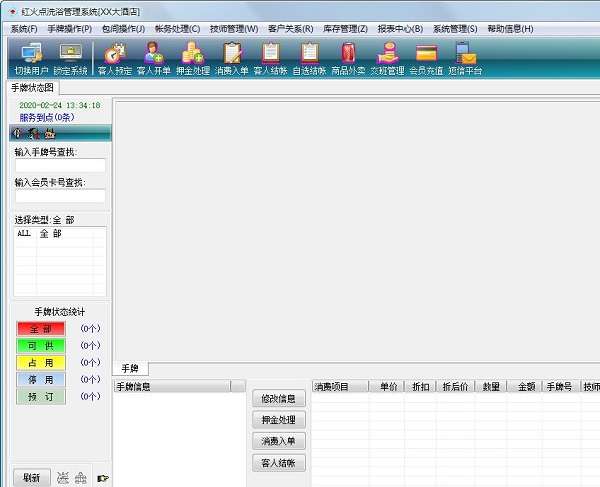The height and width of the screenshot is (487, 600).
Task: Click the 锁定系统 (lock system) toolbar icon
Action: click(72, 58)
